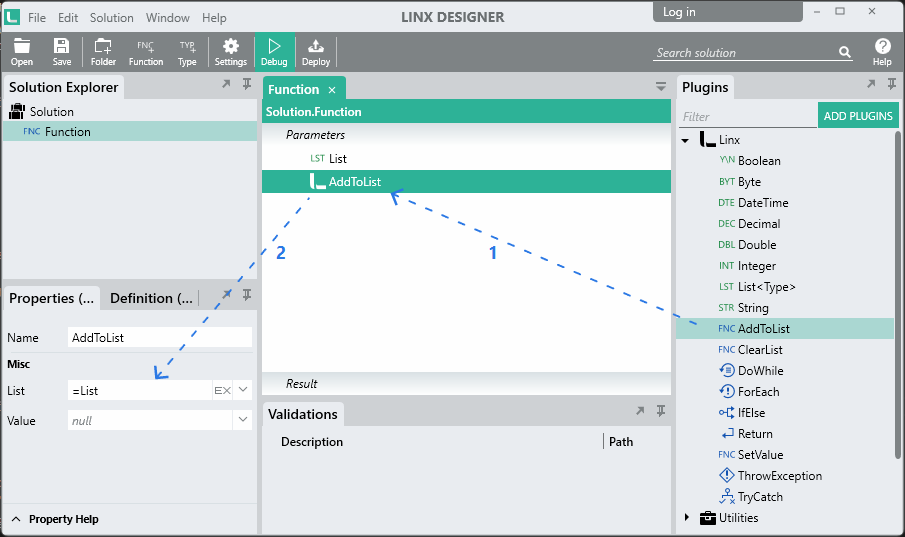Screen dimensions: 905x537
Task: Add a new Function from toolbar
Action: pyautogui.click(x=145, y=52)
